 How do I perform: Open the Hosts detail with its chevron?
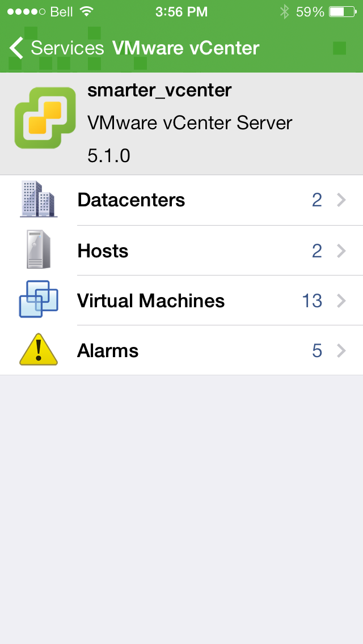[341, 250]
